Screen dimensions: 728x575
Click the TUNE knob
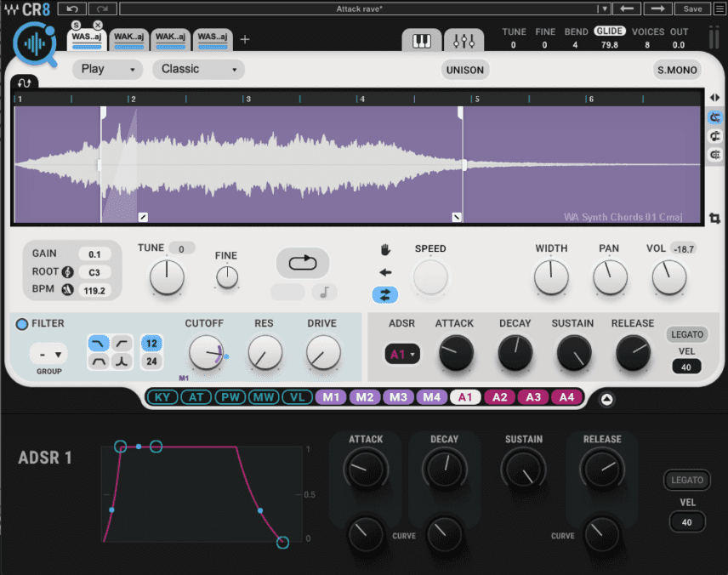tap(167, 277)
